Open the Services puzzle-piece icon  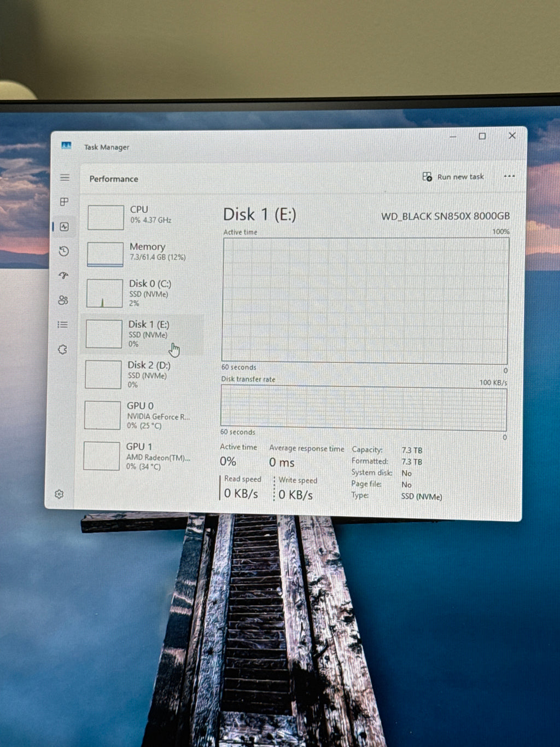click(62, 349)
